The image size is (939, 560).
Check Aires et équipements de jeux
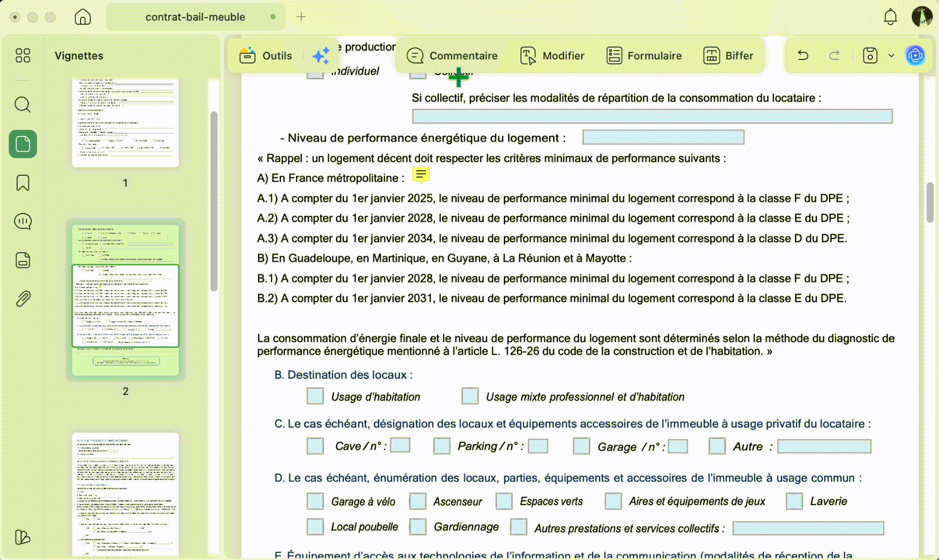(613, 501)
